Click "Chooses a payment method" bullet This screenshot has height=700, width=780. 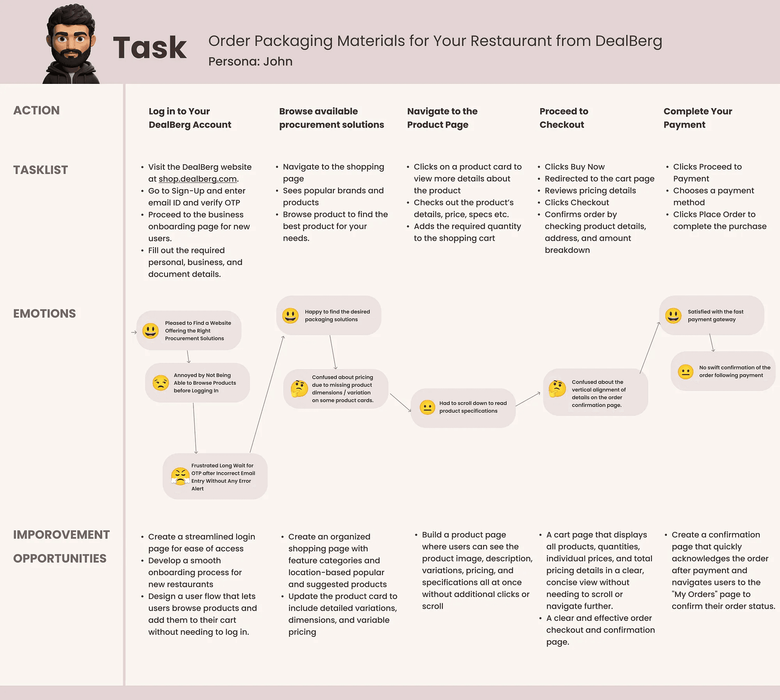tap(714, 196)
